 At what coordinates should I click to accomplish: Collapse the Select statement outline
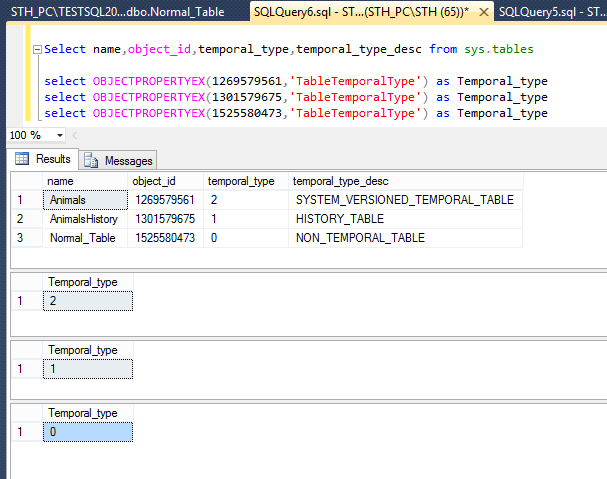tap(37, 50)
